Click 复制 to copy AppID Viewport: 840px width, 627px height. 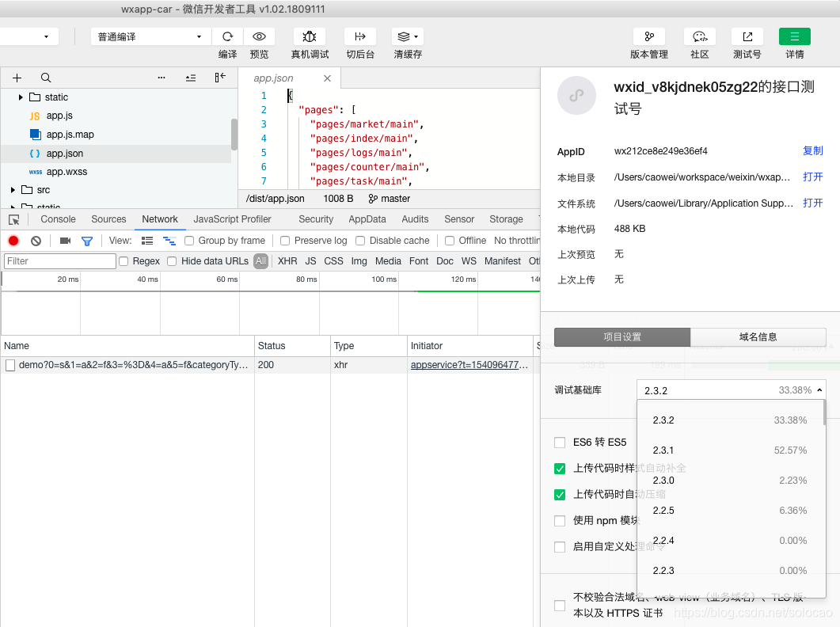tap(812, 150)
